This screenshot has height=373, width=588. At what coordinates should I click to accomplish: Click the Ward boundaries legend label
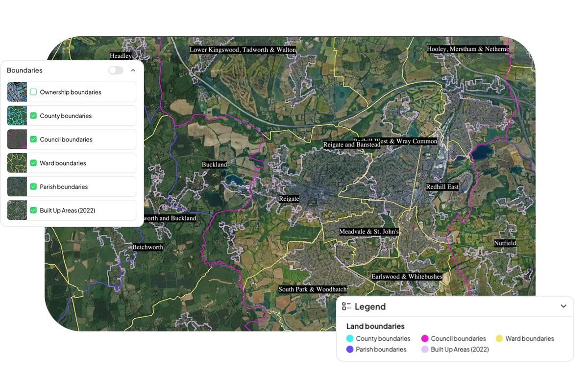pos(530,338)
